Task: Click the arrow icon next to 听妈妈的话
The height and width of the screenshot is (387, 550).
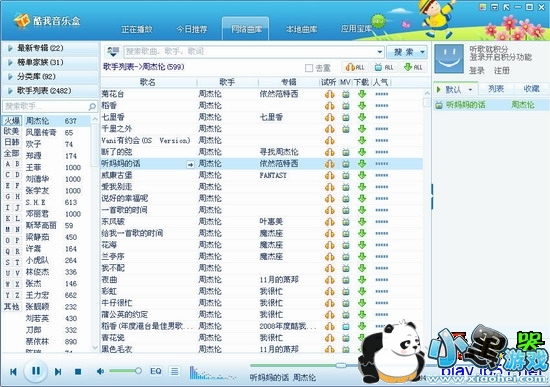Action: 190,165
